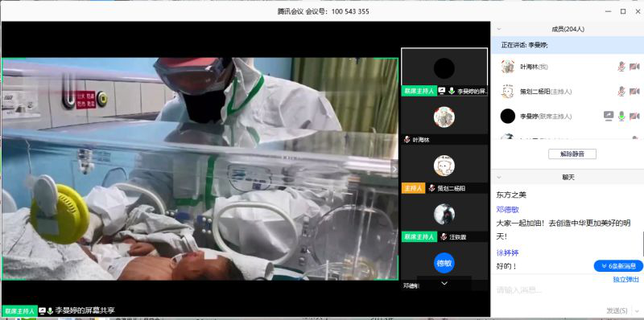This screenshot has width=644, height=320.
Task: Click 德敏 blue avatar in video strip
Action: (x=444, y=263)
